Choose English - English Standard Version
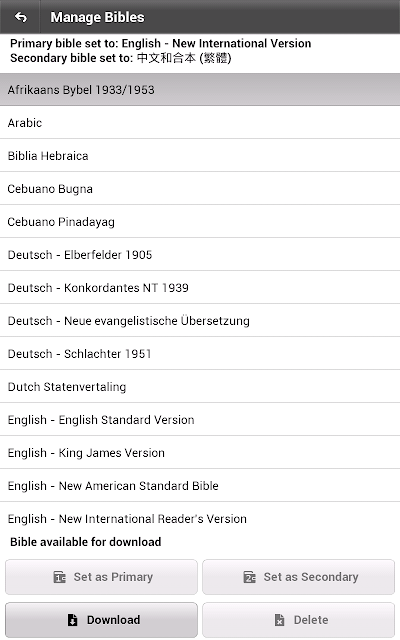 click(200, 420)
